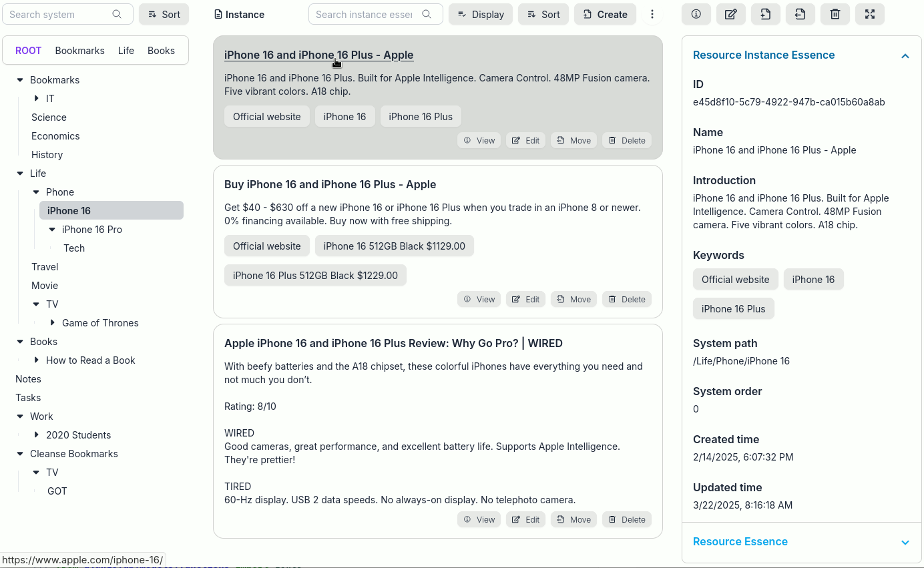Open the WIRED review title

click(x=393, y=343)
